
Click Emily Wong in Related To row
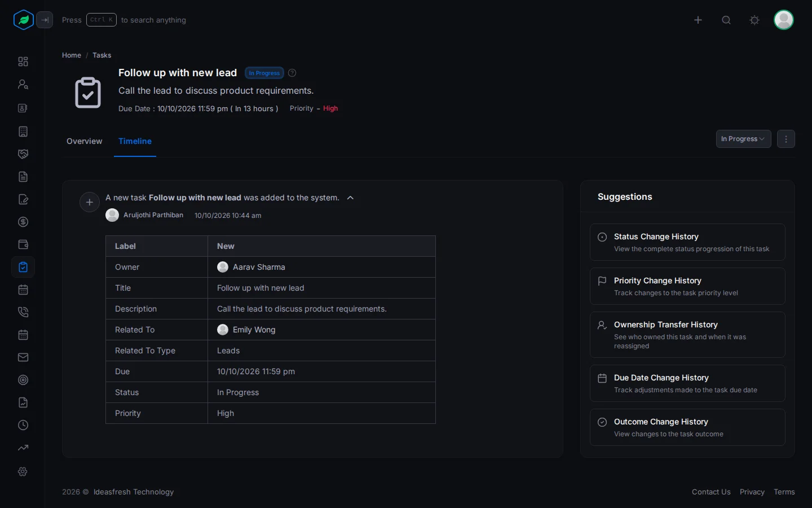point(254,330)
